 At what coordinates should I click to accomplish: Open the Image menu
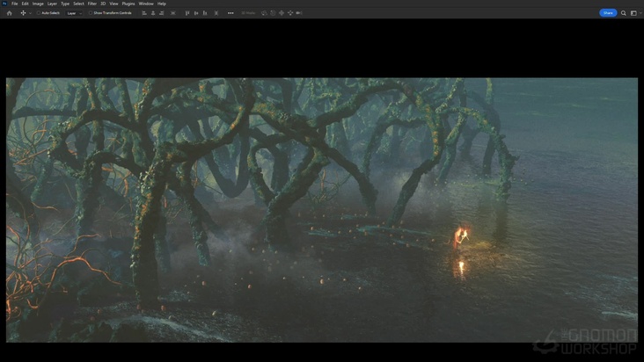(38, 4)
